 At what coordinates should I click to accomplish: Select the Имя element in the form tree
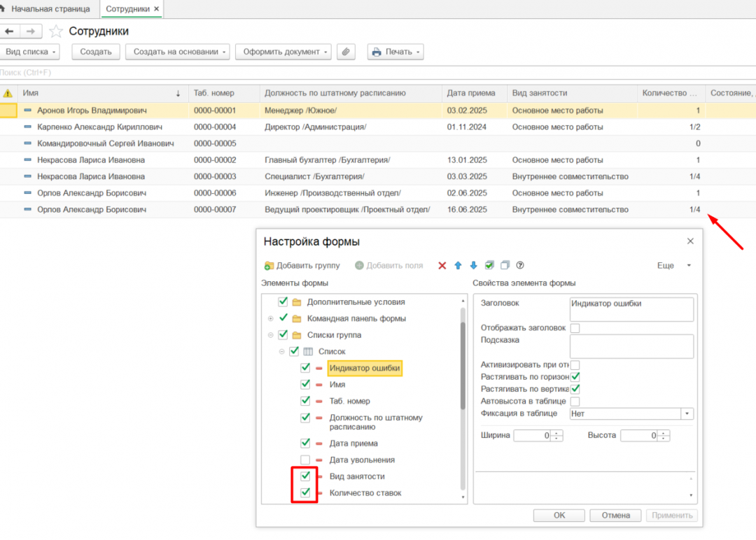[337, 385]
